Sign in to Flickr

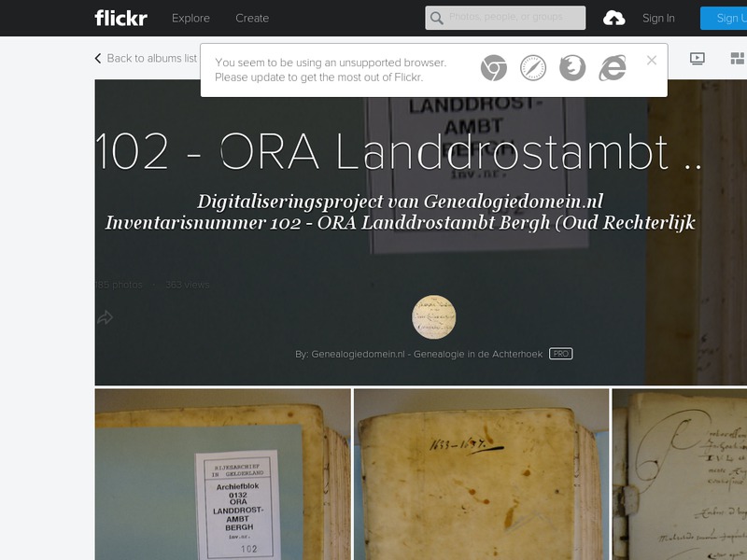tap(659, 18)
